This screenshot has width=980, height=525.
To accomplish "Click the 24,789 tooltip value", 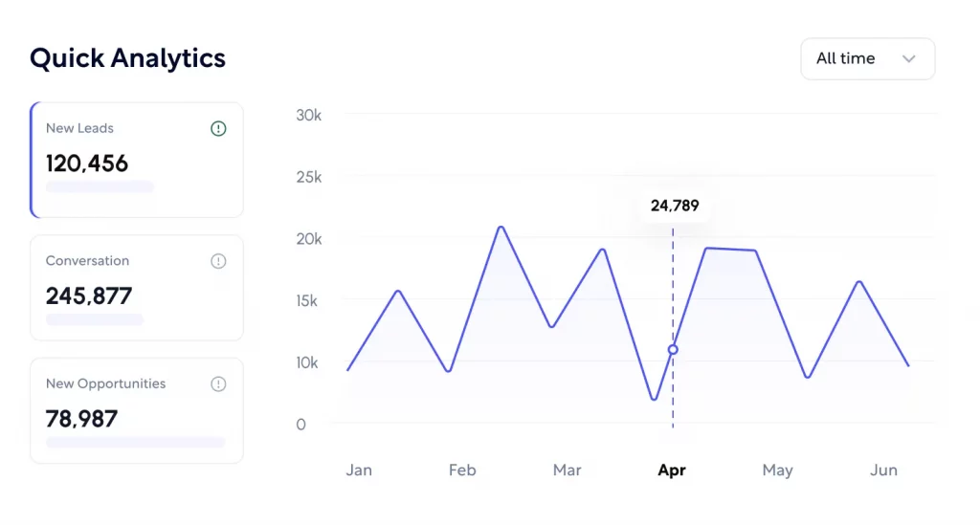I will tap(675, 206).
